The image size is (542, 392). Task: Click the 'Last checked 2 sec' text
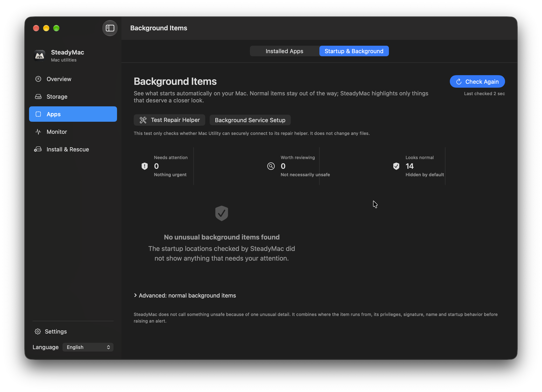484,94
